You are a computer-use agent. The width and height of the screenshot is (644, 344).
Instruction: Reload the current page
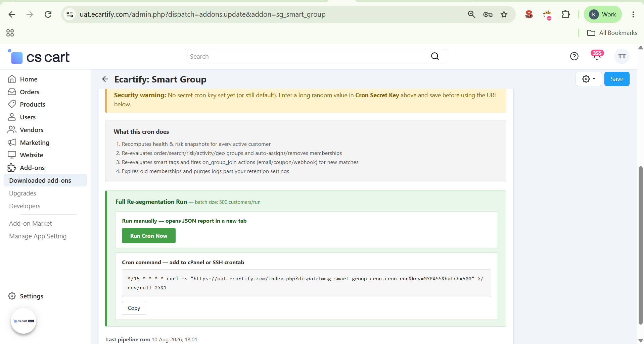[48, 14]
